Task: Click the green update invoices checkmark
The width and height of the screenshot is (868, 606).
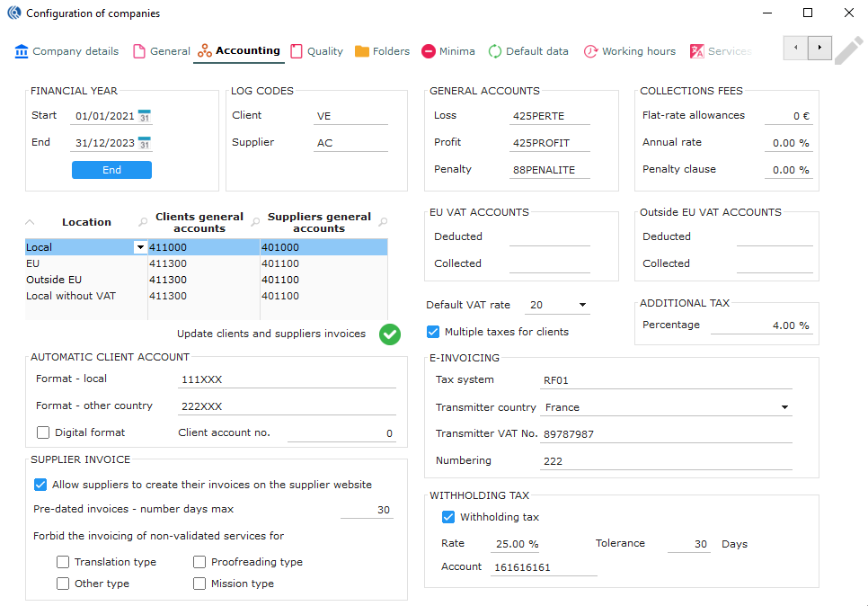Action: pyautogui.click(x=389, y=334)
